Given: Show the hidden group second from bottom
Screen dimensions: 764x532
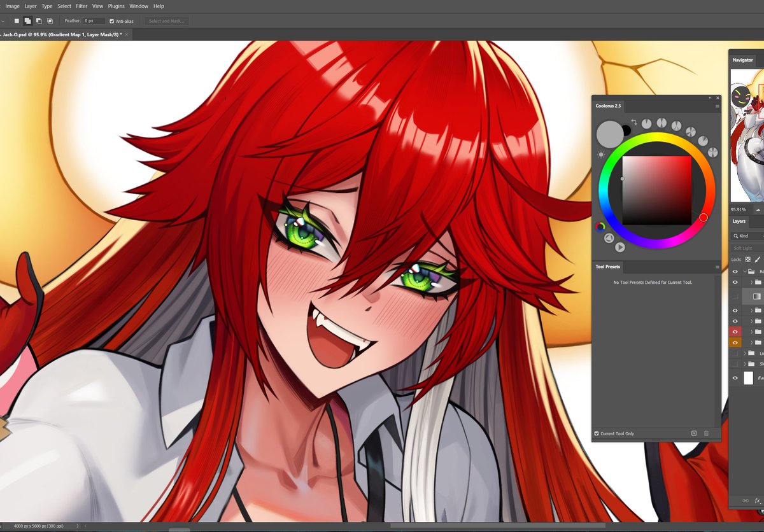Looking at the screenshot, I should (x=735, y=353).
